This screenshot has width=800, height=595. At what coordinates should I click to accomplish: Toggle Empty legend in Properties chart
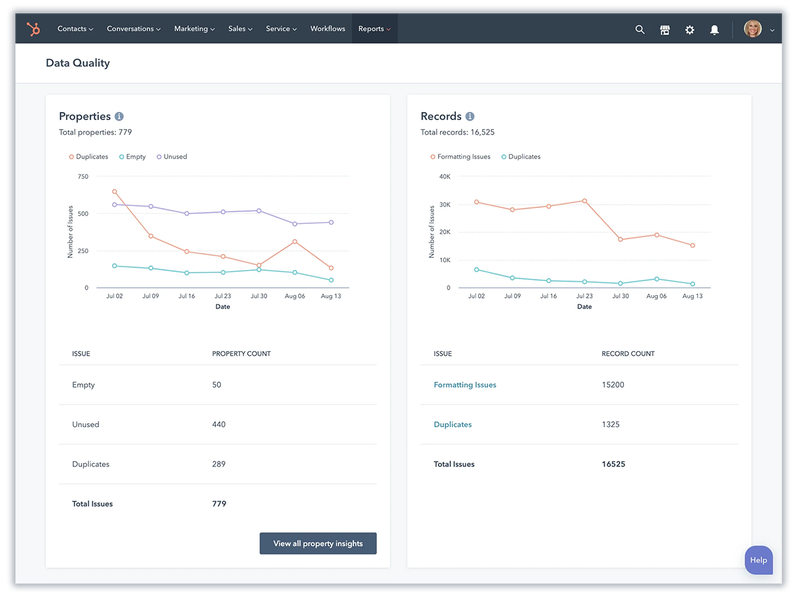pos(132,157)
